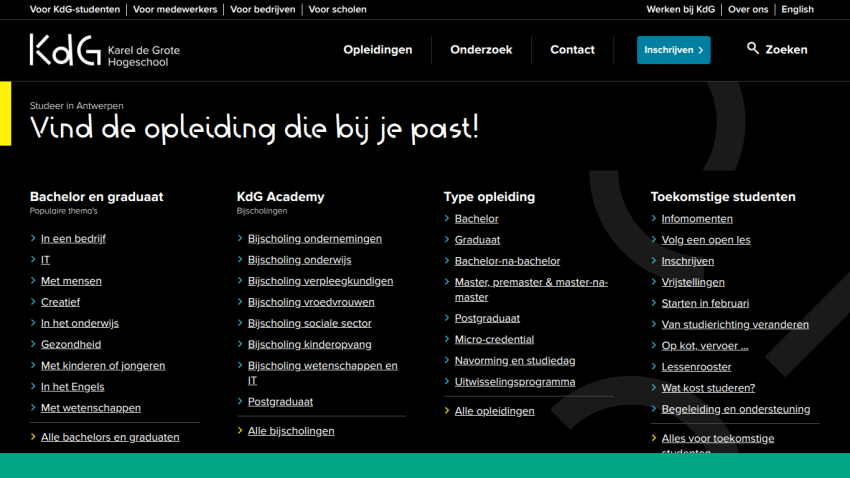Image resolution: width=850 pixels, height=478 pixels.
Task: Click the Inschrijven button in header
Action: tap(673, 50)
